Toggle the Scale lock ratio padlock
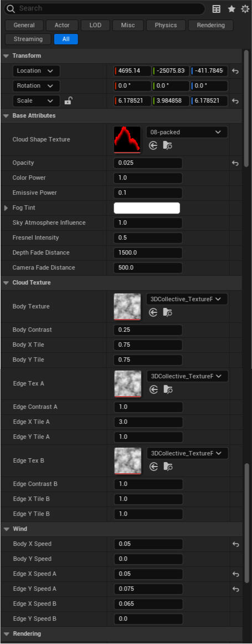Image resolution: width=252 pixels, height=644 pixels. pyautogui.click(x=69, y=100)
